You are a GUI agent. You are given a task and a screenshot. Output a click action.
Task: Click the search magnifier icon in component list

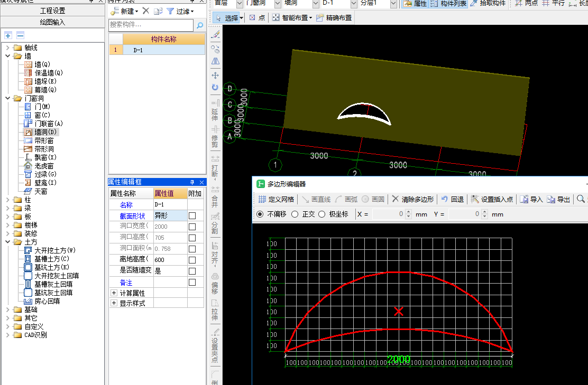[x=200, y=25]
